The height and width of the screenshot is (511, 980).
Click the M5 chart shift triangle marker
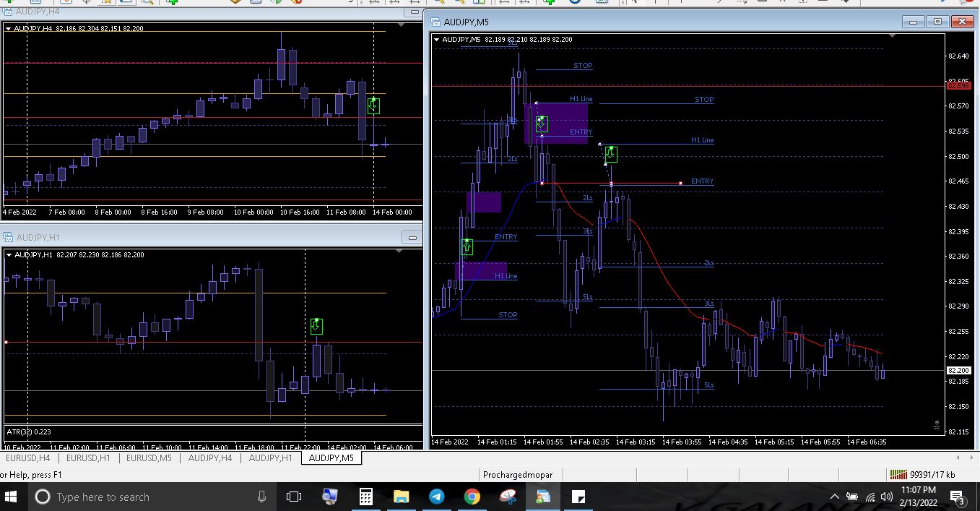point(893,37)
